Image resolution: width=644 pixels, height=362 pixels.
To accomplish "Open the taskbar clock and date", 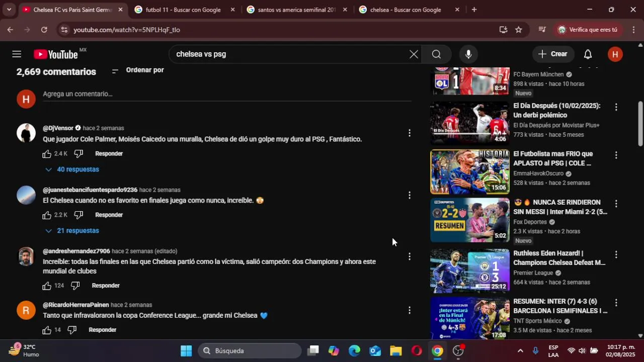I will click(620, 351).
